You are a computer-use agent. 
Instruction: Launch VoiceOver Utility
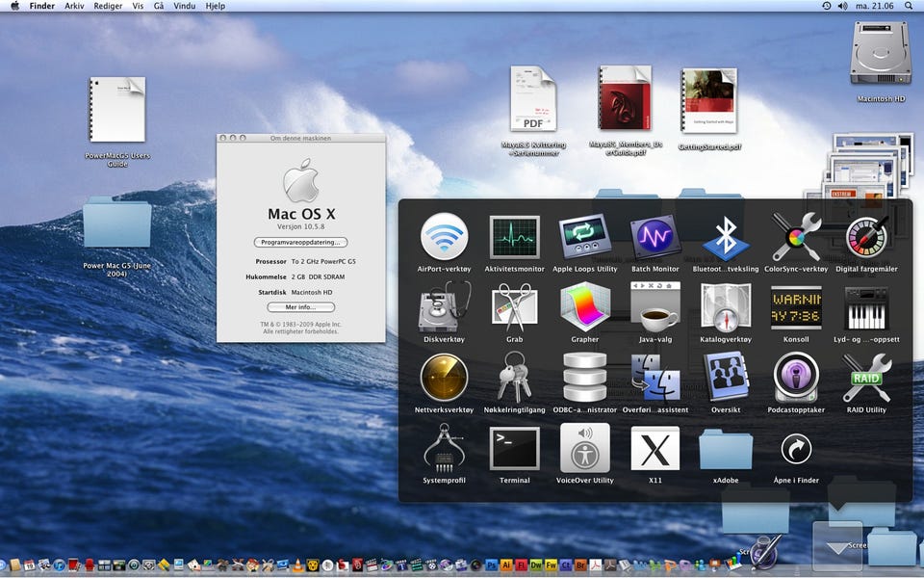click(585, 449)
